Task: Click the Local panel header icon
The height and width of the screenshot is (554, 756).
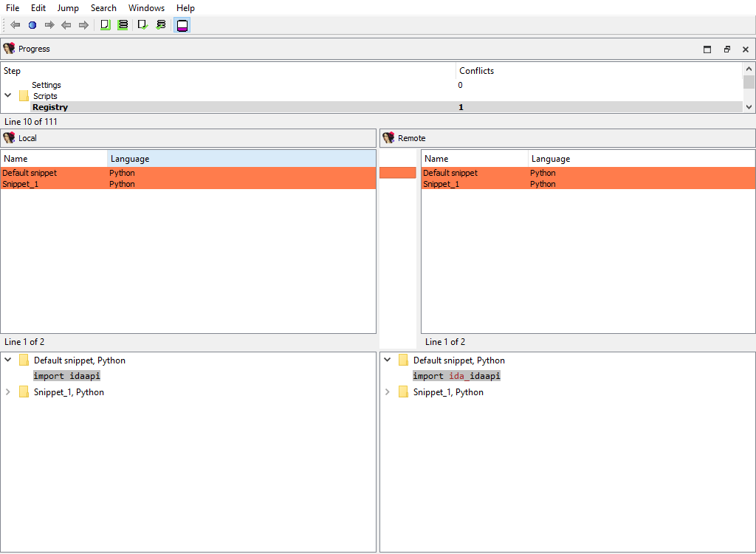Action: 9,138
